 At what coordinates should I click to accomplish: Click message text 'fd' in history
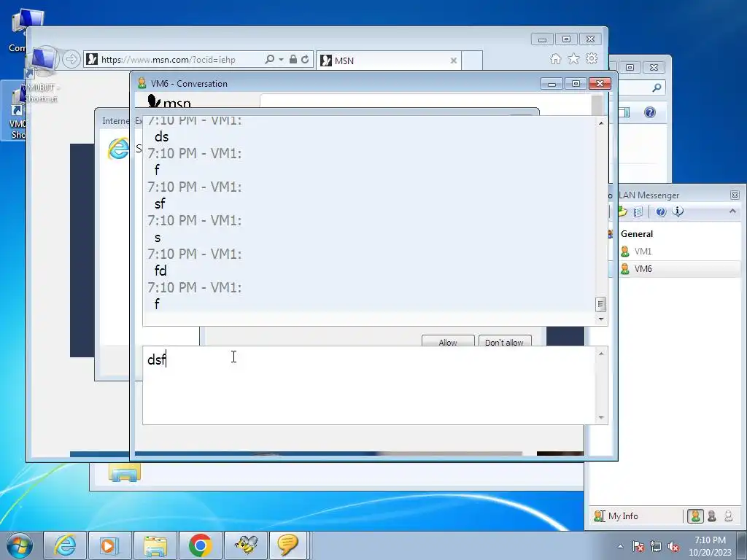coord(160,271)
